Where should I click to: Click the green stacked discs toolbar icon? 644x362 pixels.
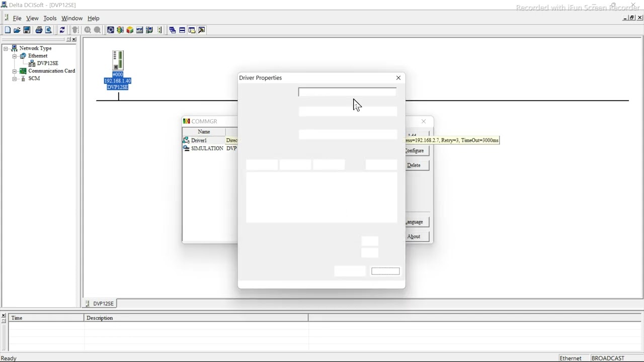pyautogui.click(x=120, y=30)
